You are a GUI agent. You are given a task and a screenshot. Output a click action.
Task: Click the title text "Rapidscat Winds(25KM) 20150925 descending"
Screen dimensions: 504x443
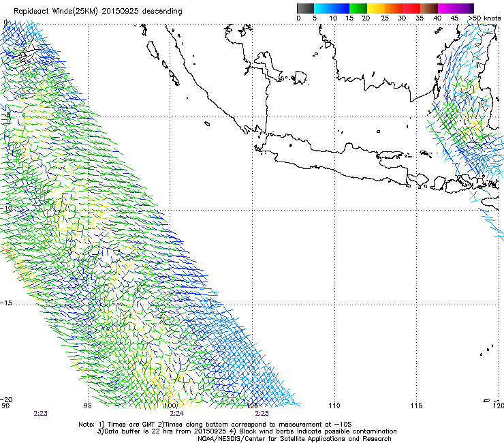tap(97, 12)
